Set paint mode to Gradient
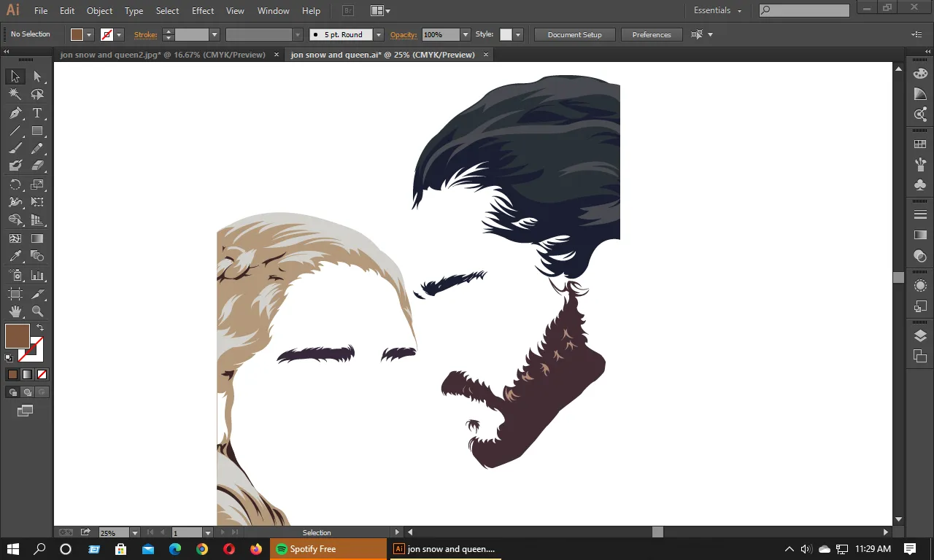This screenshot has height=560, width=934. click(27, 374)
